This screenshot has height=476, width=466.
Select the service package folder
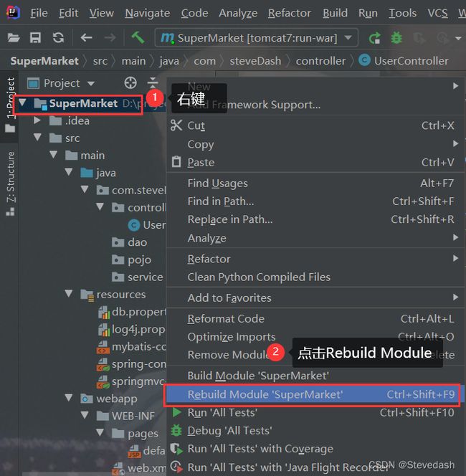click(138, 277)
